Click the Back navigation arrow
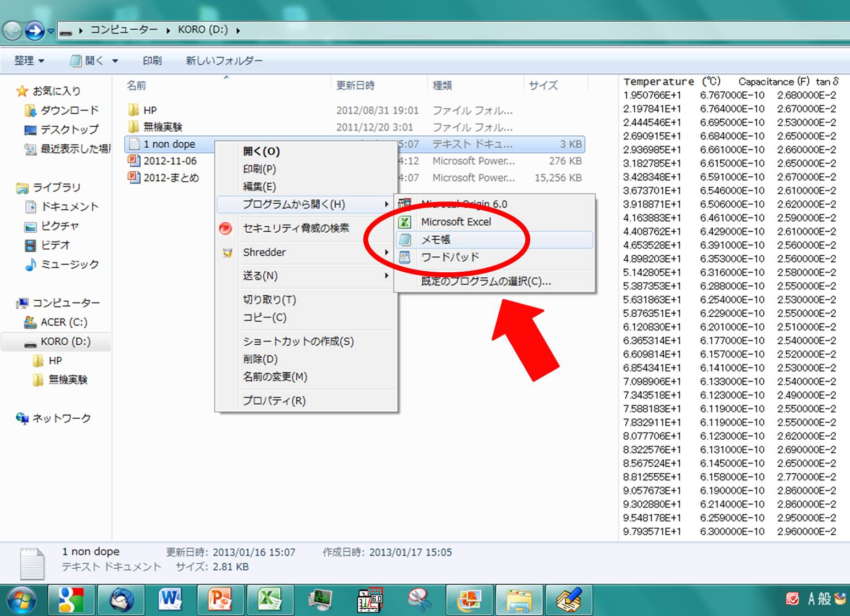The image size is (850, 616). click(x=12, y=31)
